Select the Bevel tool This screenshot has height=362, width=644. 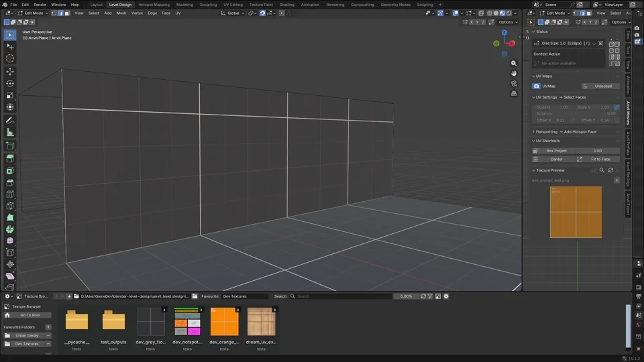coord(10,182)
